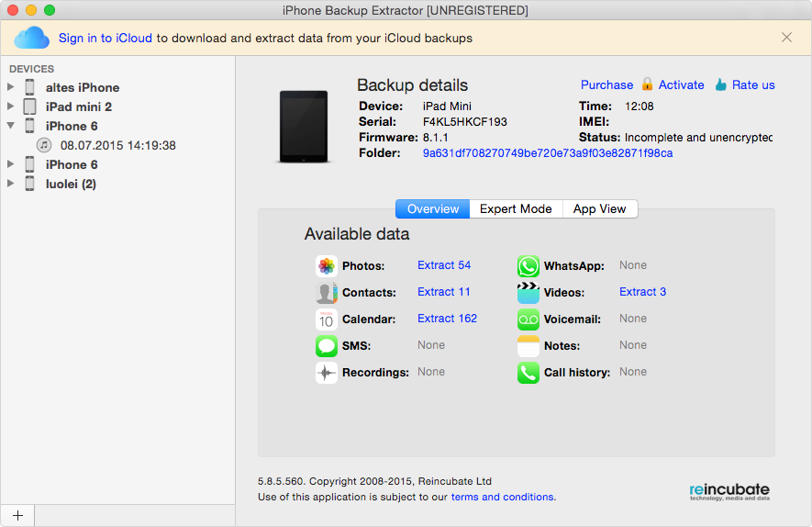Expand the iPad mini 2 device
The width and height of the screenshot is (812, 527).
coord(10,107)
